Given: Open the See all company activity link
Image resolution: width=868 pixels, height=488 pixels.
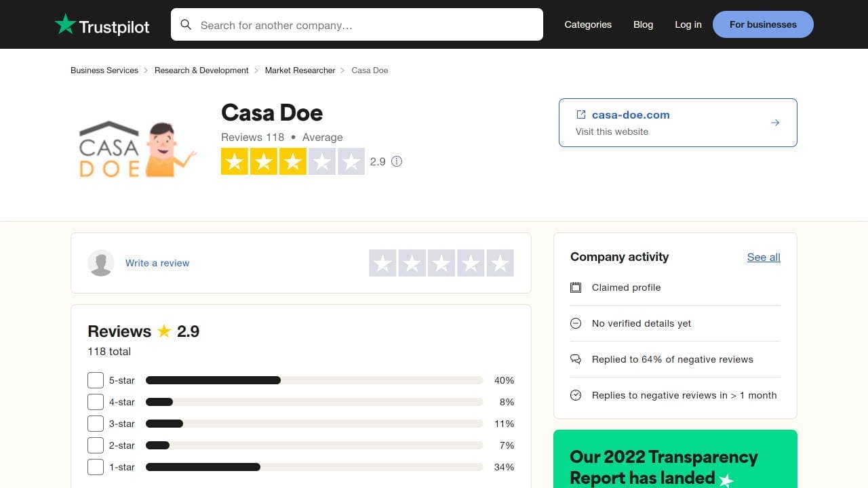Looking at the screenshot, I should click(764, 258).
